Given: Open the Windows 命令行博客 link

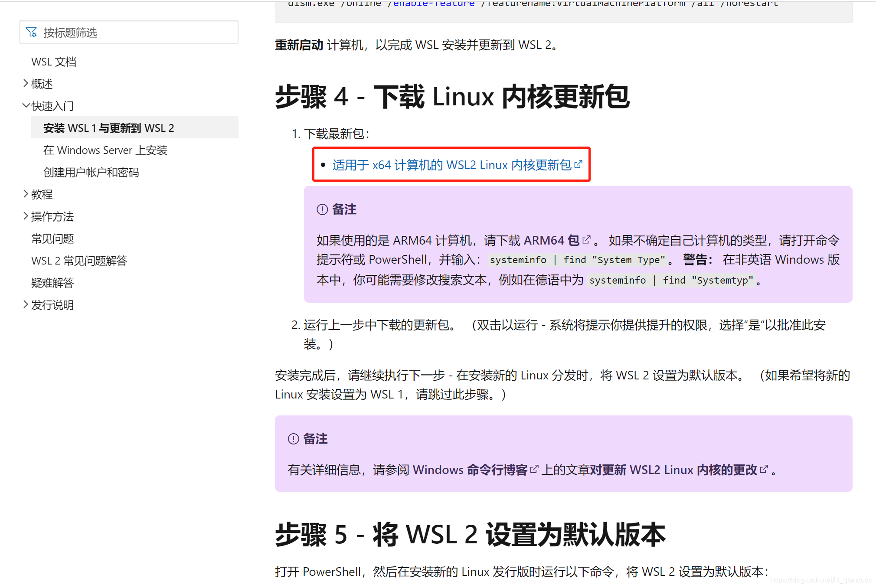Looking at the screenshot, I should click(x=470, y=470).
